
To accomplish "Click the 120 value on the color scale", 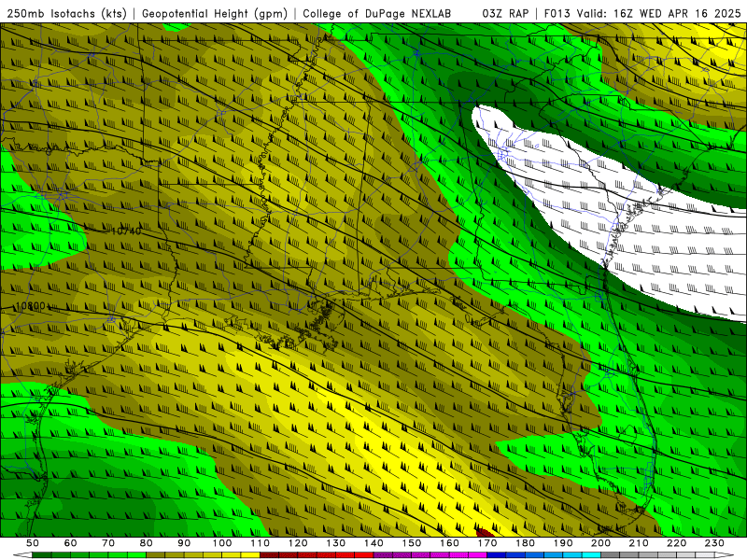I will (x=298, y=543).
